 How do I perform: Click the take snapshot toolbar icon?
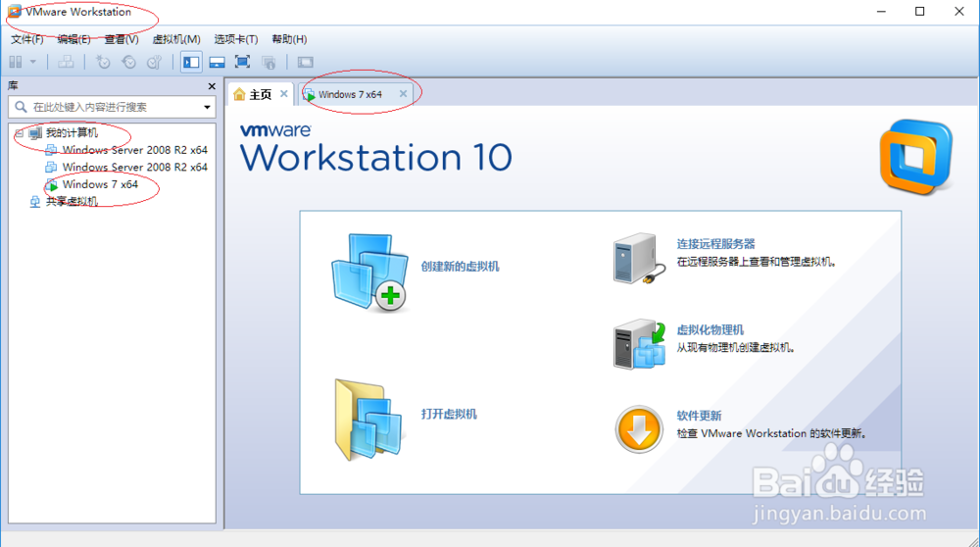(103, 62)
